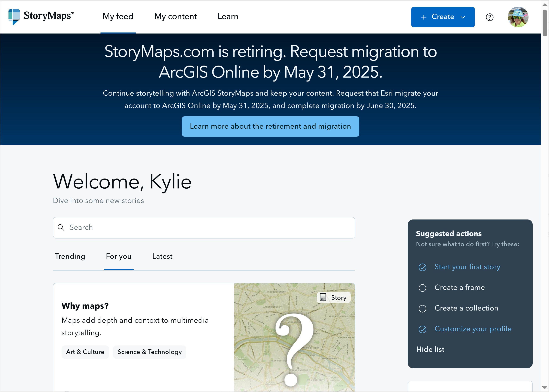This screenshot has height=392, width=549.
Task: Open the user profile avatar menu
Action: (518, 17)
